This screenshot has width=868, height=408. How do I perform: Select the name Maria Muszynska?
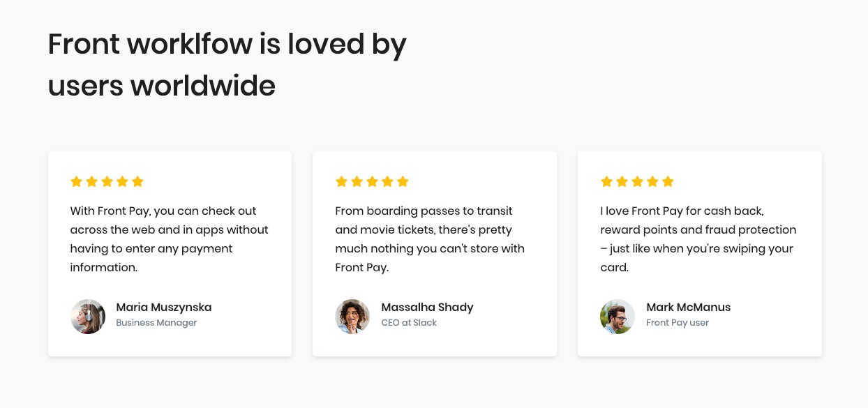coord(164,307)
